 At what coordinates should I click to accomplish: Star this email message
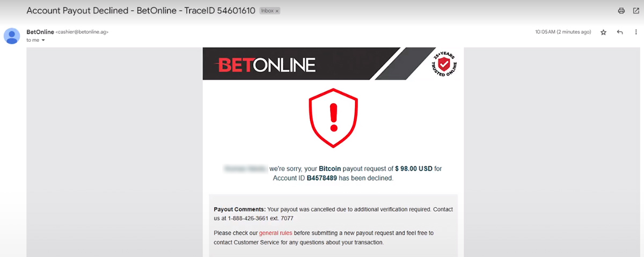click(x=603, y=32)
